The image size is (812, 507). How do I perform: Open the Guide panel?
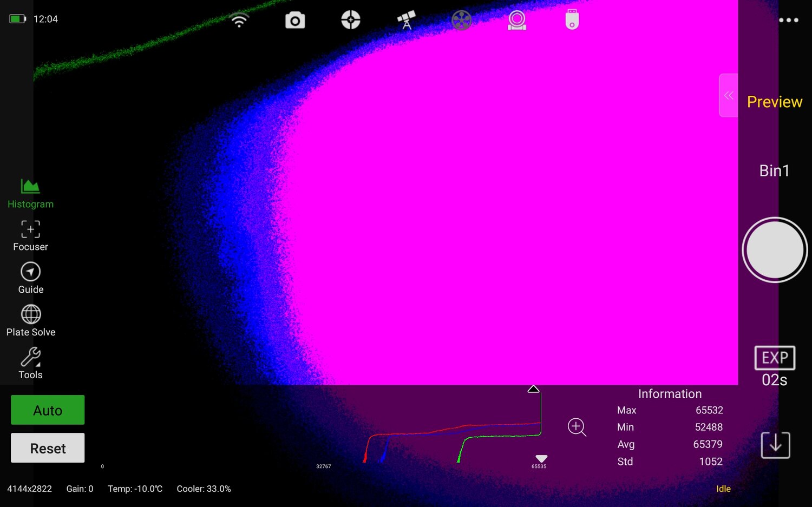(x=30, y=278)
